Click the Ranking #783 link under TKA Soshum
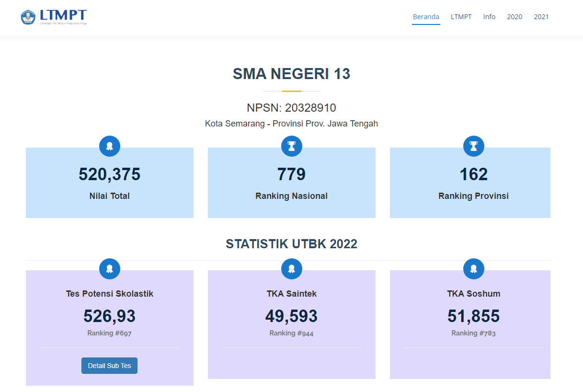Image resolution: width=583 pixels, height=392 pixels. point(473,333)
